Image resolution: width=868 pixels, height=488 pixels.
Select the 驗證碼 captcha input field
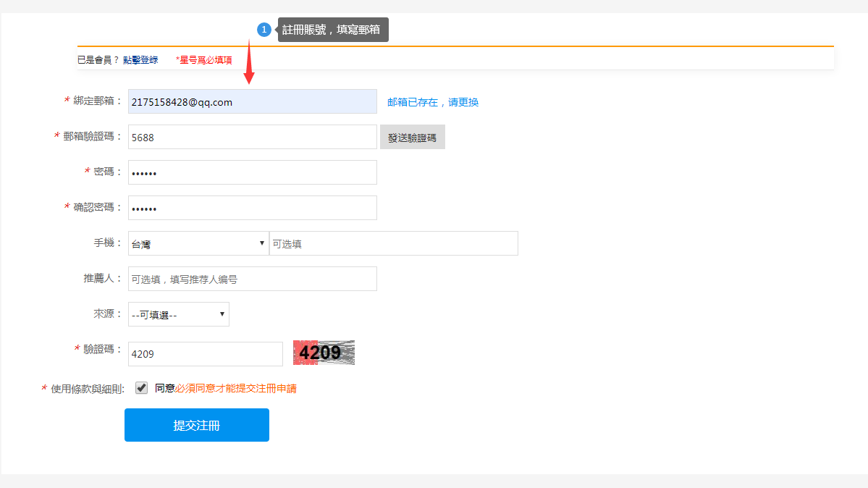point(205,353)
